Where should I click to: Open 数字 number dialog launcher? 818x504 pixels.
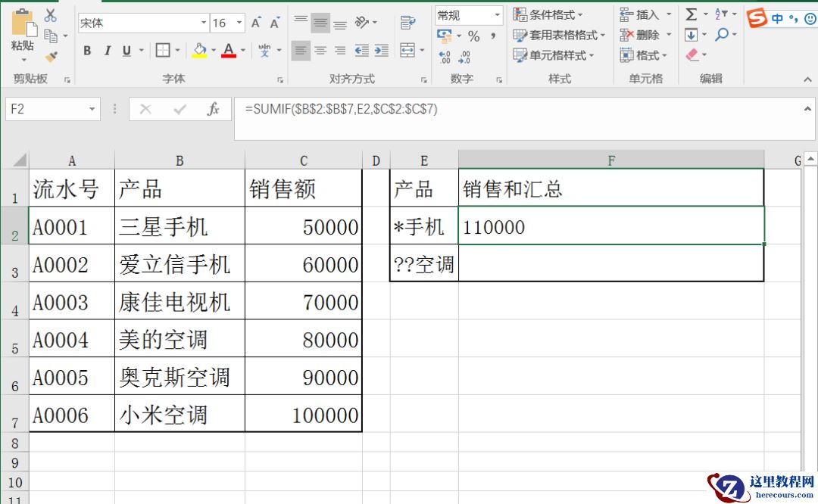[499, 79]
